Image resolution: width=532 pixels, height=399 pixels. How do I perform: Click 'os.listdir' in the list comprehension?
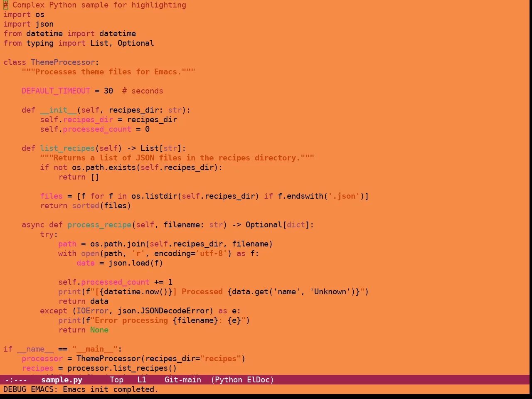(x=154, y=196)
